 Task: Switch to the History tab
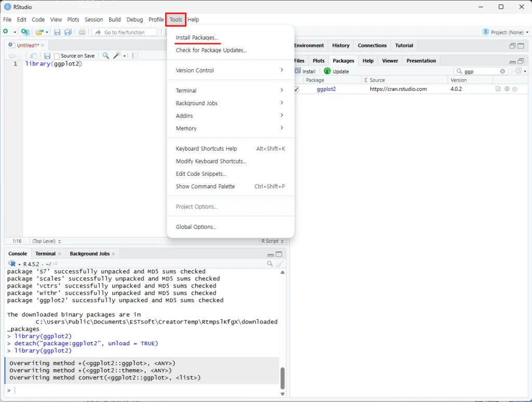(x=341, y=46)
